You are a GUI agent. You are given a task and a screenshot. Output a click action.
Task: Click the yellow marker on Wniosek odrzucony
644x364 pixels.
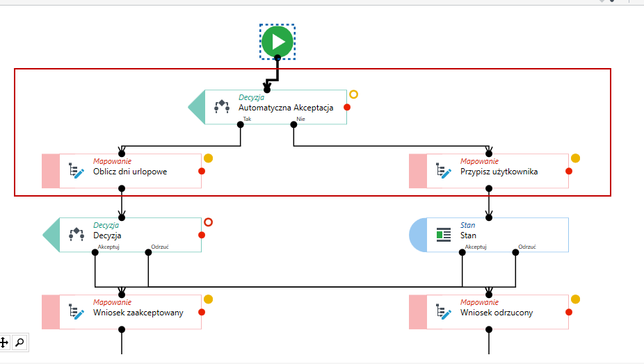point(575,299)
